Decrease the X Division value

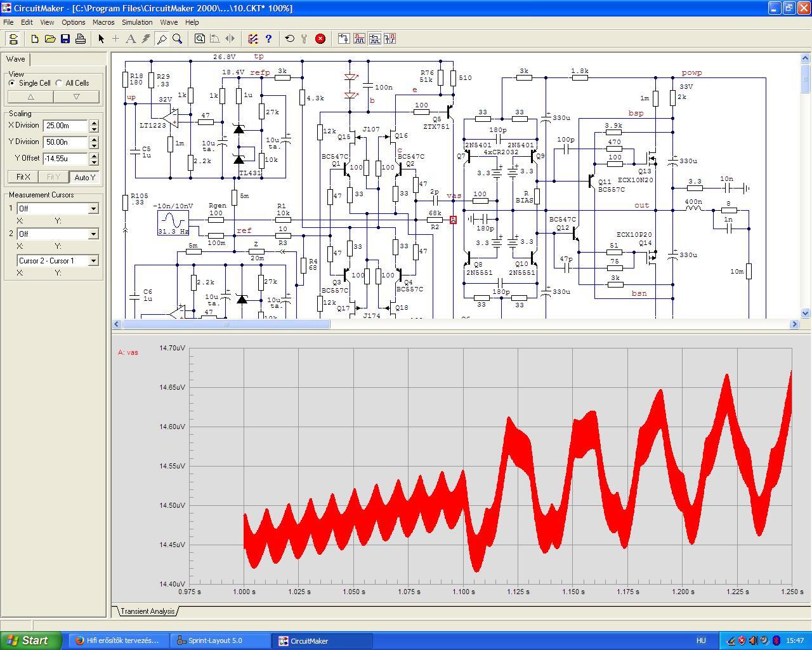tap(94, 129)
